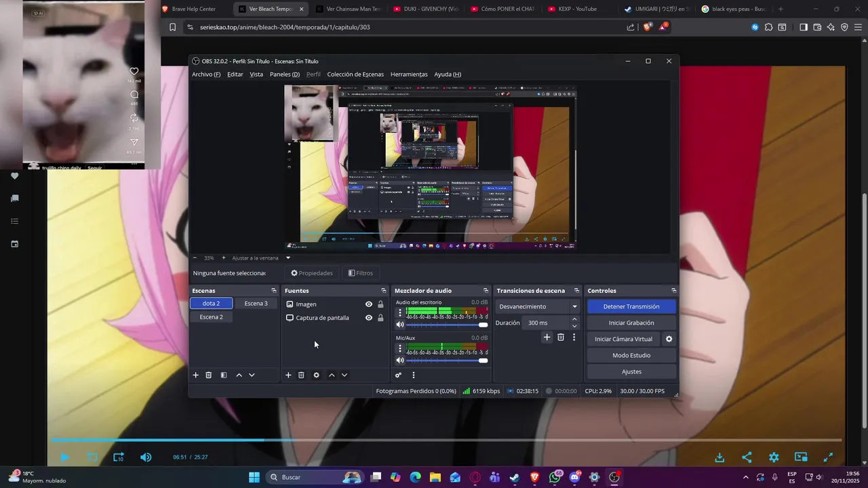Download the episode from video player
The height and width of the screenshot is (488, 868).
pyautogui.click(x=719, y=457)
